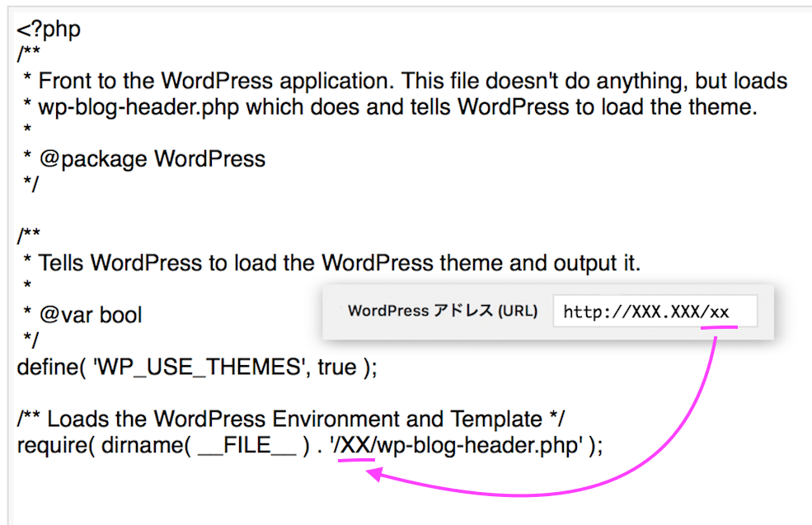Click the "Front to the WordPress application" line
This screenshot has height=525, width=812.
[406, 82]
